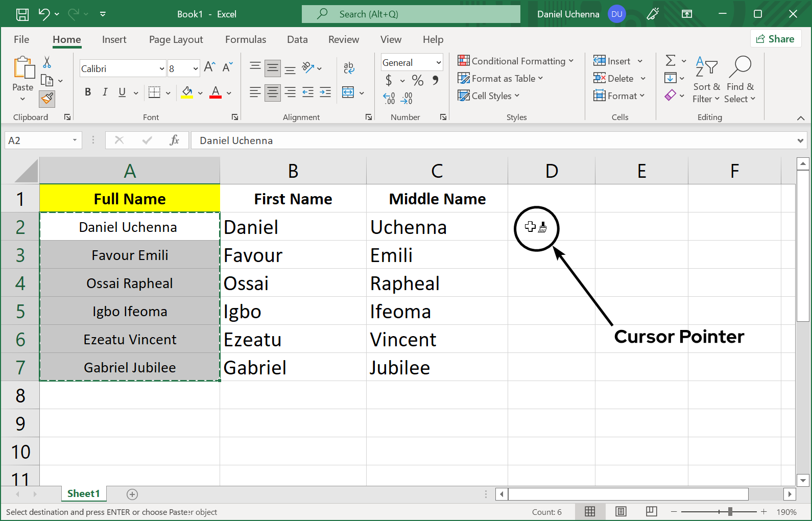Click the Format Painter brush icon

(x=47, y=98)
